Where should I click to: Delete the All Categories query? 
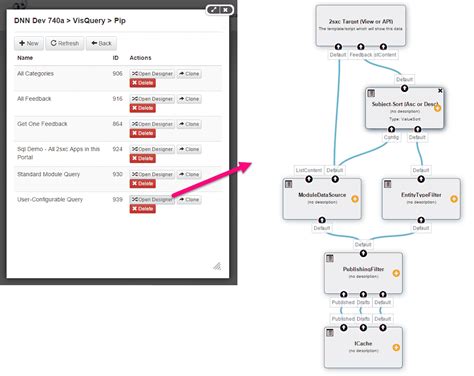coord(143,83)
